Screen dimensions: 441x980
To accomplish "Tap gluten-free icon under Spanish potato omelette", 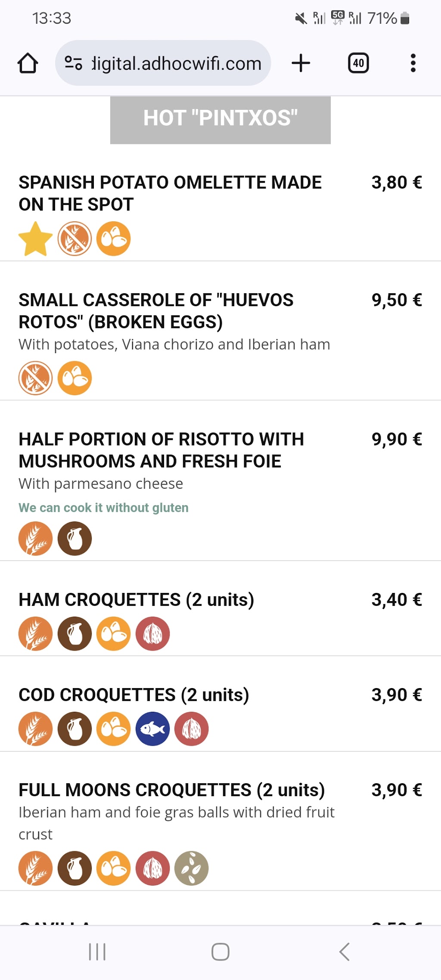I will click(x=75, y=239).
